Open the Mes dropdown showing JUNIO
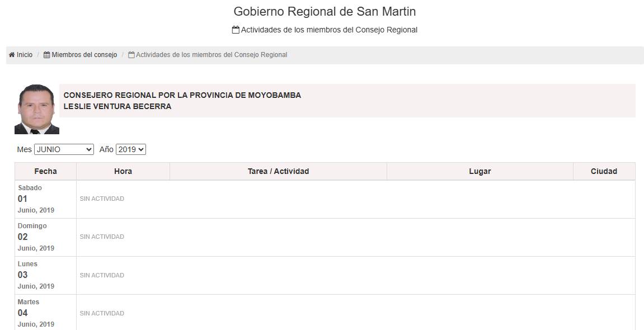This screenshot has width=644, height=330. [64, 149]
